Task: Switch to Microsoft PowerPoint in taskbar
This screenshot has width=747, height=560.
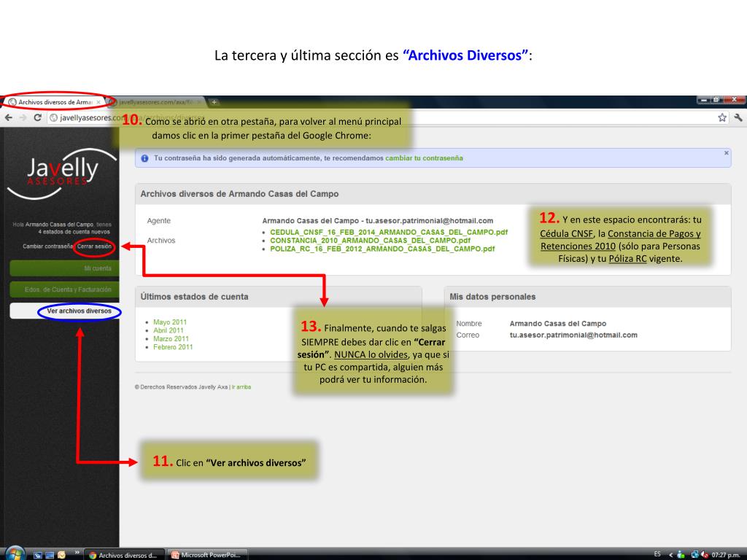Action: click(207, 555)
